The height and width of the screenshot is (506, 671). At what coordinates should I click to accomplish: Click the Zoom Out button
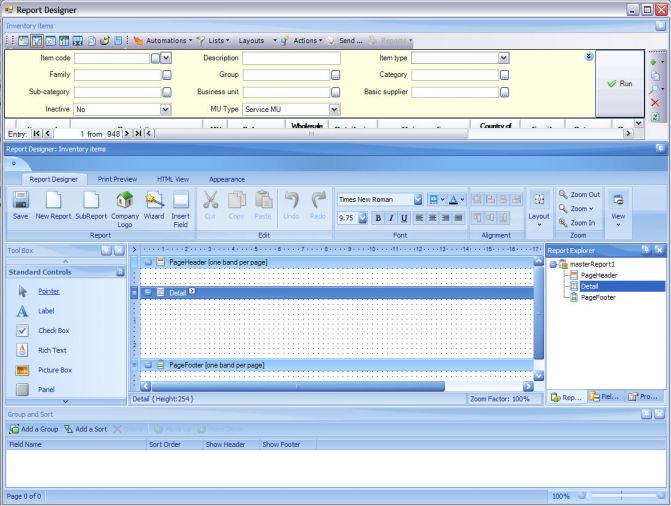click(579, 194)
